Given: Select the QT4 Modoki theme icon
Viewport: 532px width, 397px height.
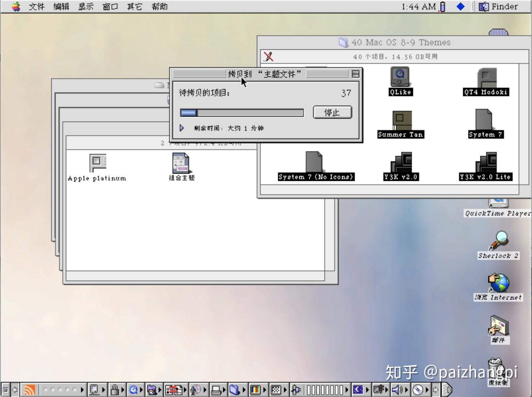Looking at the screenshot, I should [x=486, y=78].
